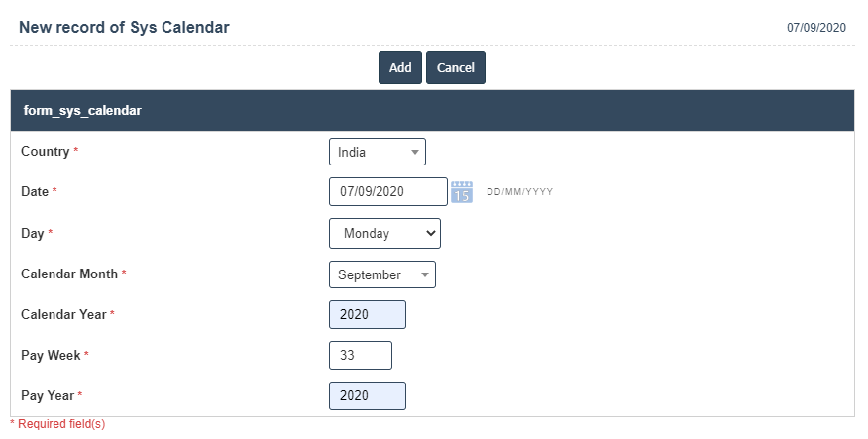868x439 pixels.
Task: Click the Calendar Year label
Action: click(63, 314)
